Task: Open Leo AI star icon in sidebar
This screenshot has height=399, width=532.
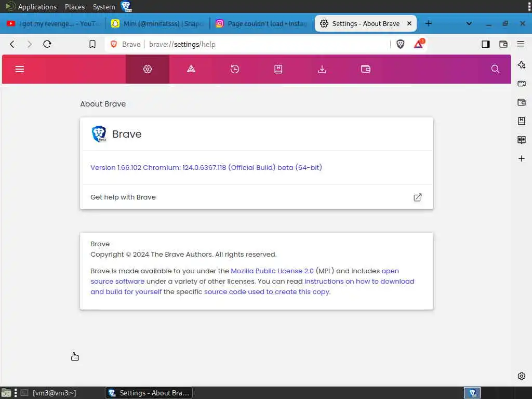Action: (522, 65)
